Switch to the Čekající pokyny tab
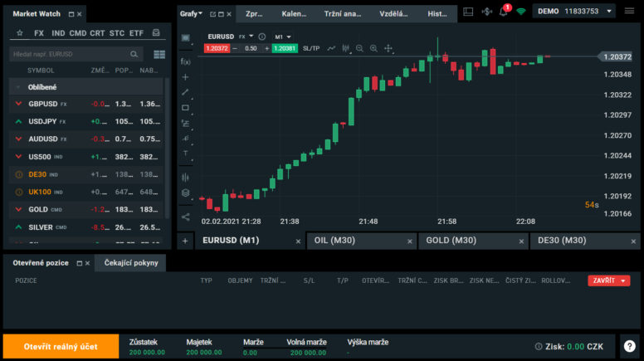The height and width of the screenshot is (361, 644). (130, 263)
